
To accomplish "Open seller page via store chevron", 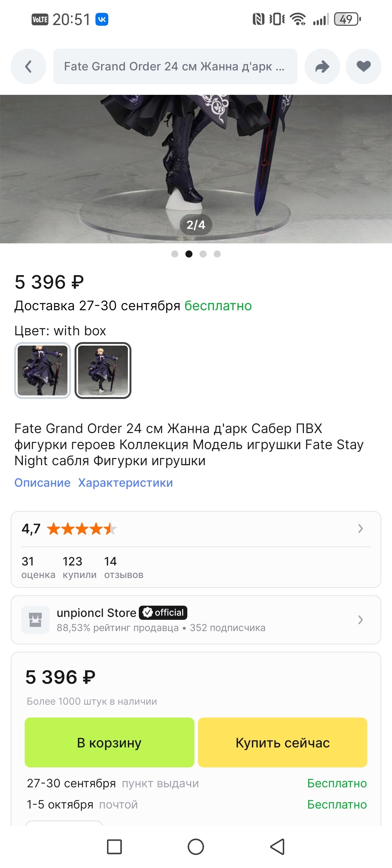I will 360,620.
